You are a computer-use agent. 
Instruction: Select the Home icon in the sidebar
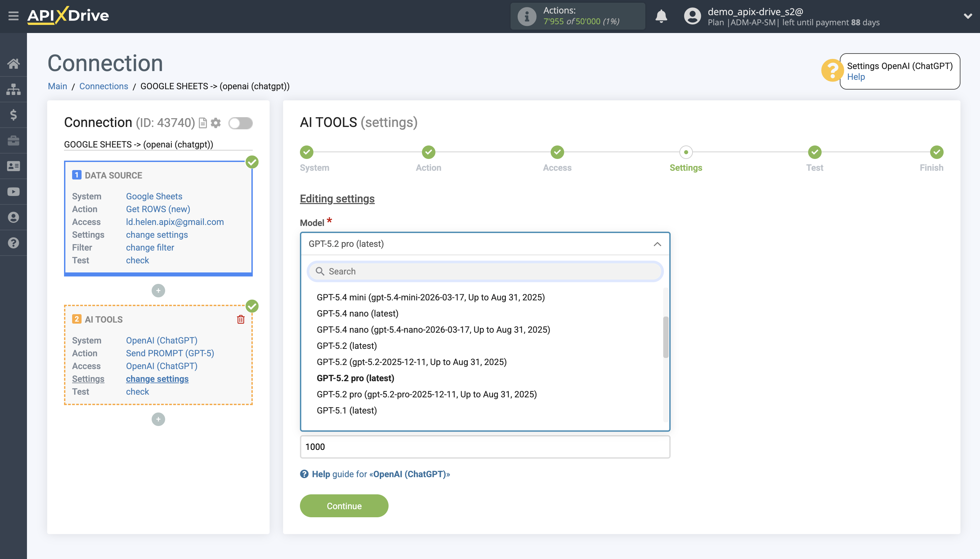click(14, 63)
